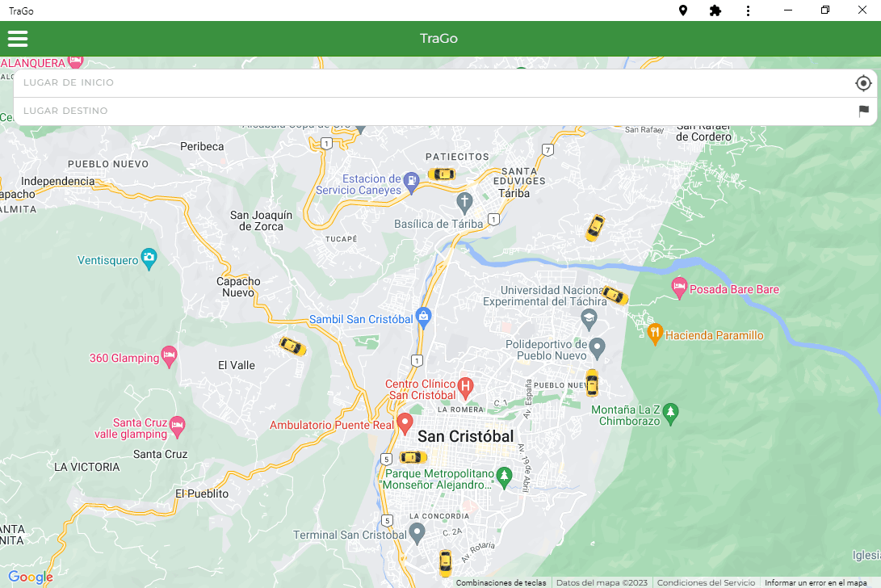This screenshot has height=588, width=881.
Task: Click the Terminal San Cristóbal marker
Action: click(x=417, y=532)
